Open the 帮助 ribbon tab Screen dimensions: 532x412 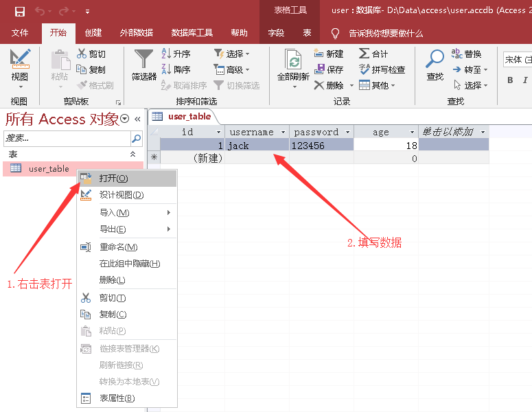pos(239,33)
